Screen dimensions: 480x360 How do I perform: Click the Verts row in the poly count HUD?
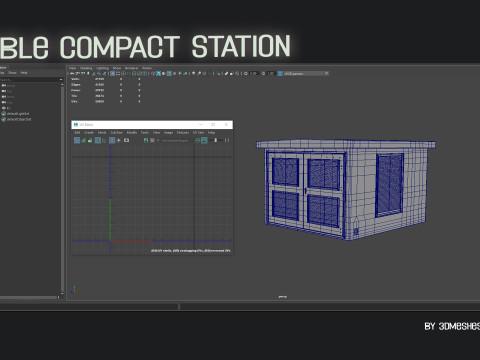[105, 79]
